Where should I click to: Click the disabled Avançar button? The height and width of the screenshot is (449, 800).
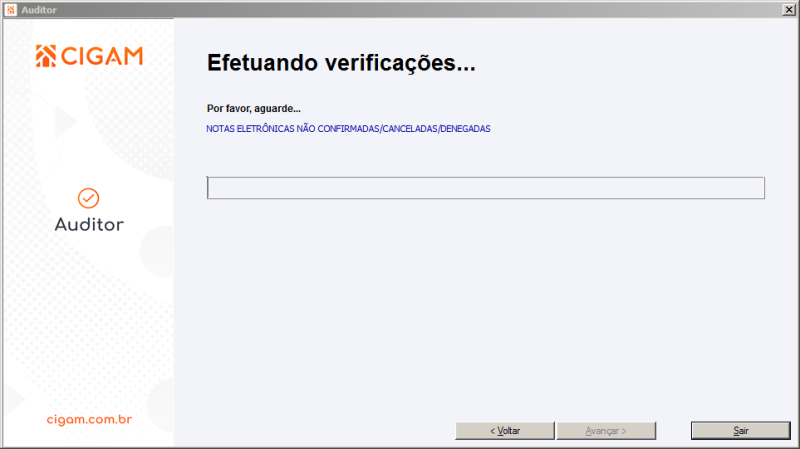606,431
